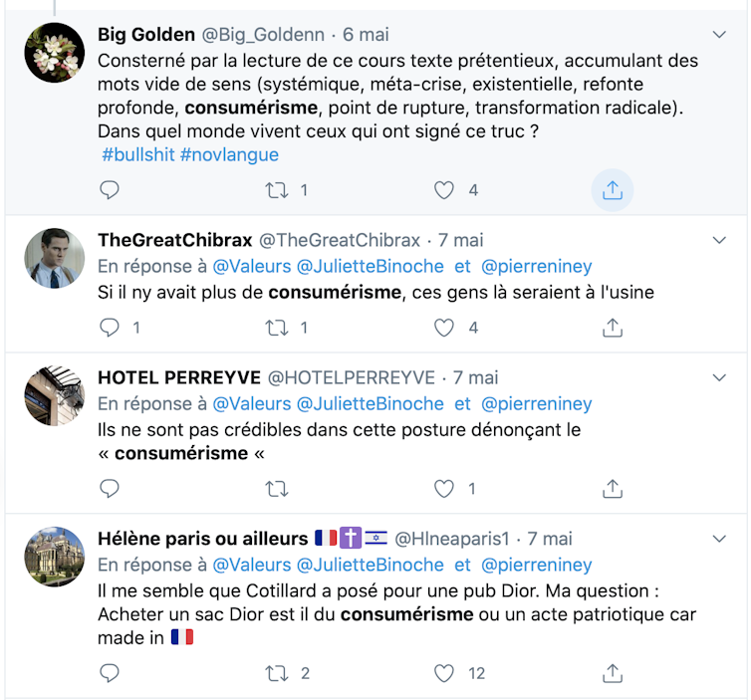
Task: Reply to TheGreatChibrax's tweet
Action: click(x=111, y=327)
